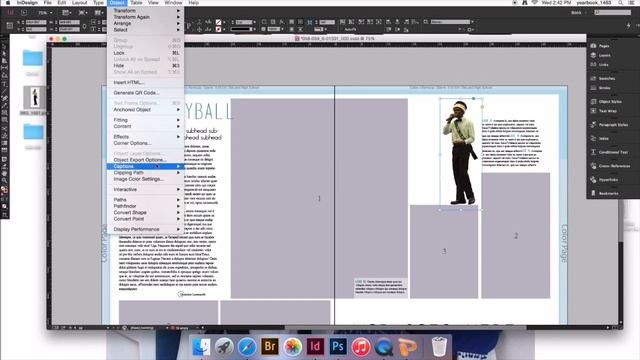Click the InDesign icon in the Dock

click(315, 347)
